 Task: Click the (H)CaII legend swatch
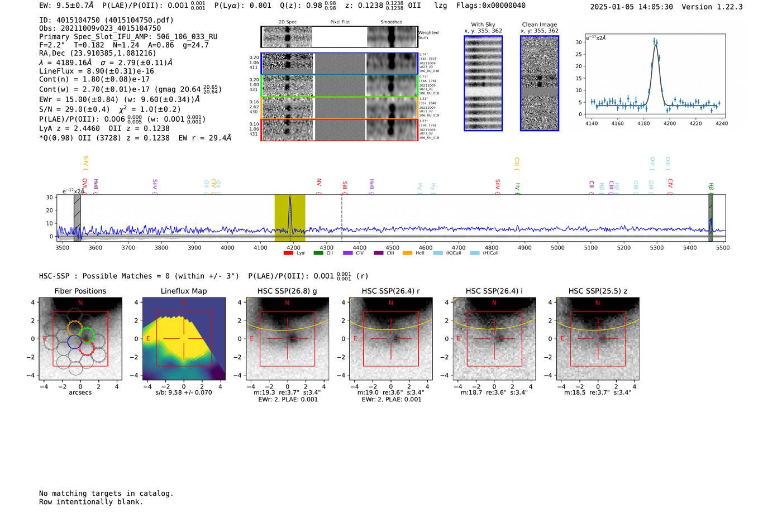click(x=475, y=253)
